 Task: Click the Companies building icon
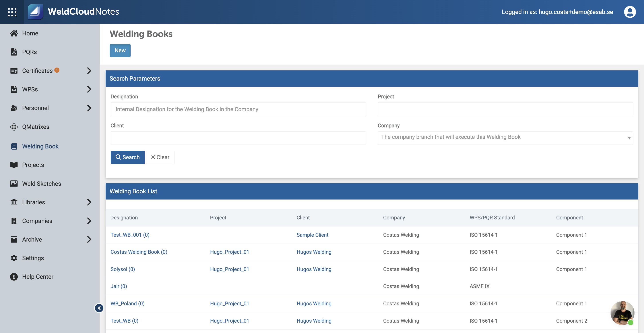pos(14,221)
